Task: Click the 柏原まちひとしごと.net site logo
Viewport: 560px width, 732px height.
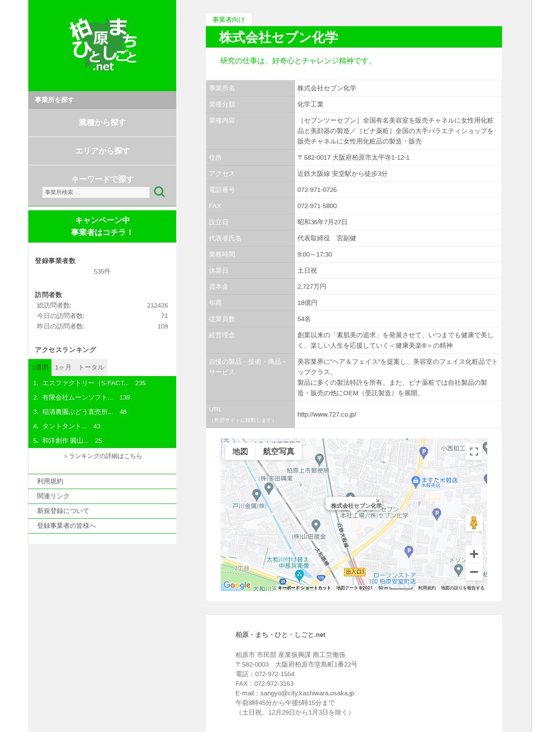Action: (103, 44)
